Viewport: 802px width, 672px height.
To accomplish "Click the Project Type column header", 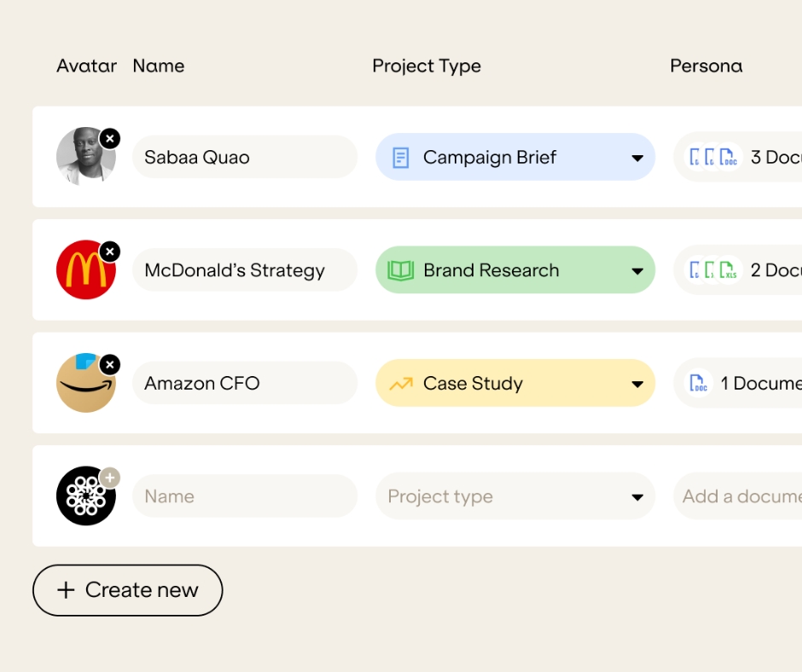I will click(427, 66).
